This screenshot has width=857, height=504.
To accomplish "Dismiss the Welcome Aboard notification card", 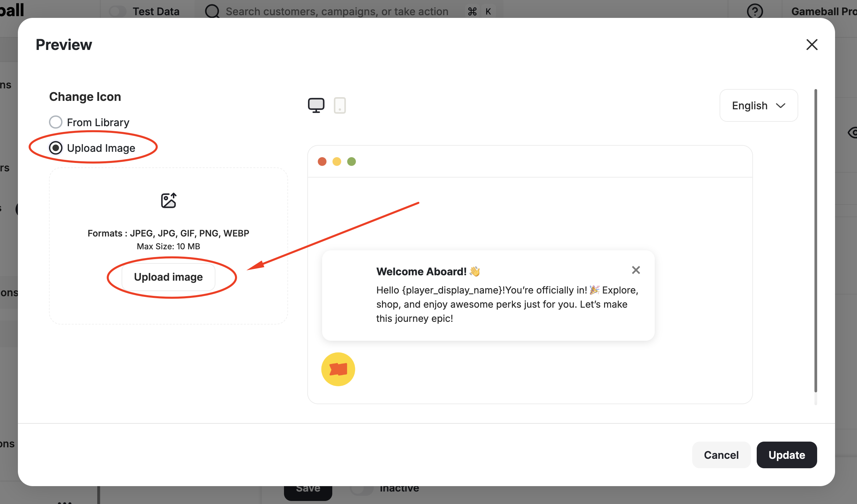I will coord(636,270).
